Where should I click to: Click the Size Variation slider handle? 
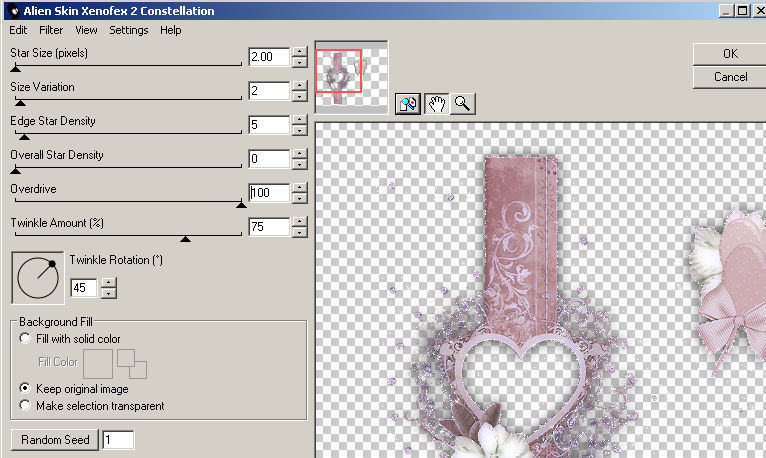point(20,102)
